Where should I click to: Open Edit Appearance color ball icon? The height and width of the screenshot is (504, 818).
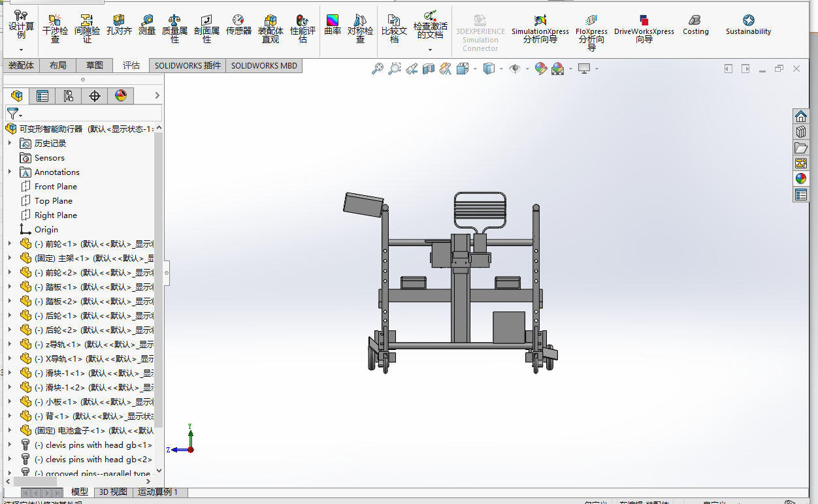tap(540, 69)
